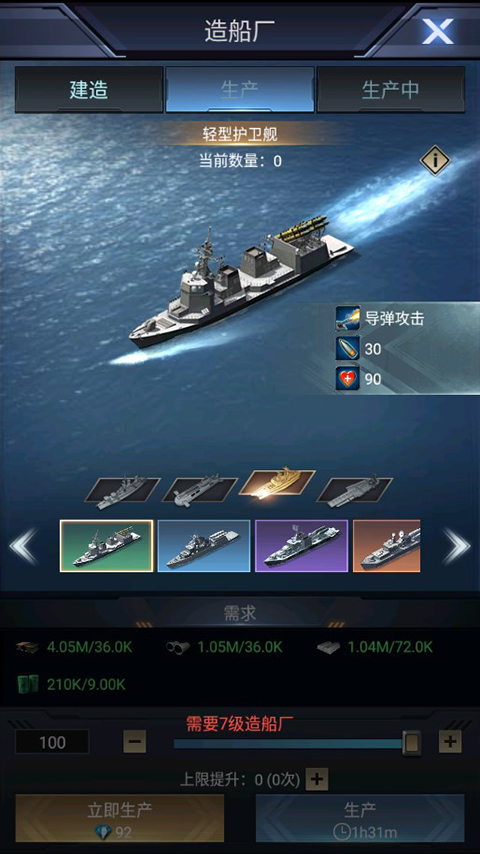The image size is (480, 854).
Task: Switch to the 建造 tab
Action: (x=89, y=90)
